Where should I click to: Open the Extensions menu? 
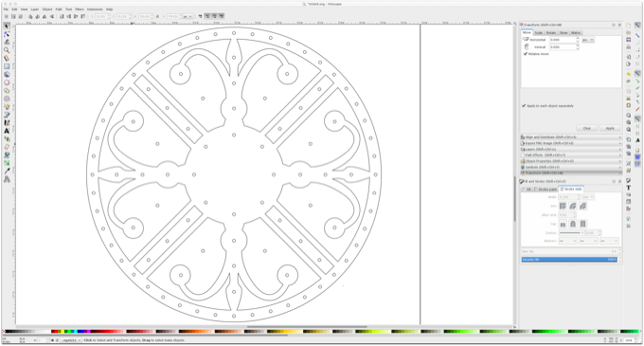(x=95, y=9)
